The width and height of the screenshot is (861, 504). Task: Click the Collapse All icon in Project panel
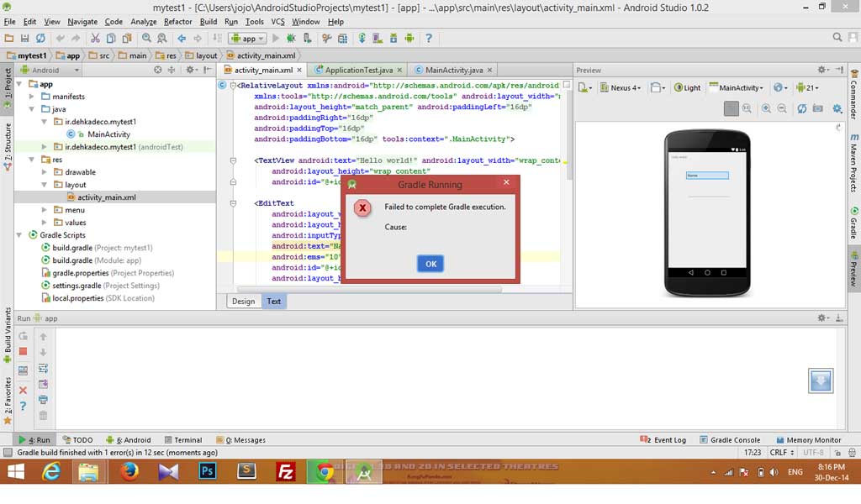tap(172, 70)
